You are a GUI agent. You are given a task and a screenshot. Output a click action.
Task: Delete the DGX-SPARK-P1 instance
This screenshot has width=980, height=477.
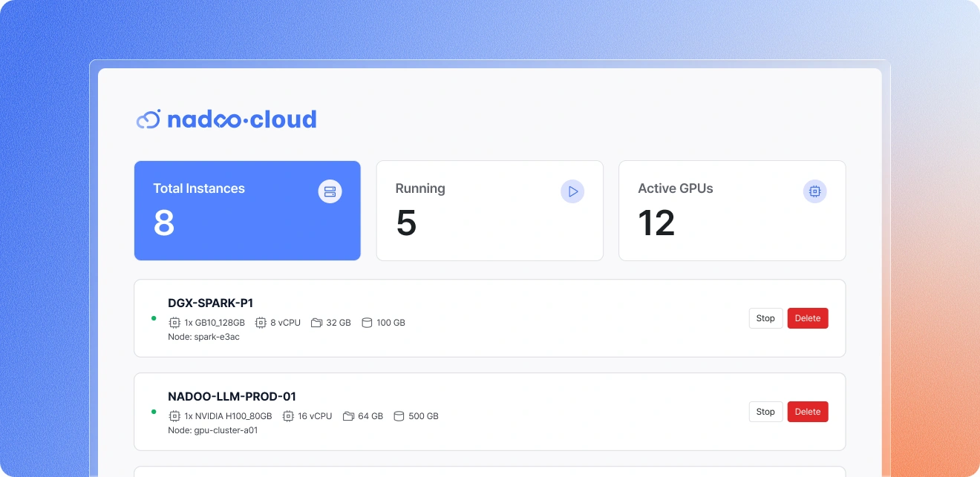click(x=808, y=318)
